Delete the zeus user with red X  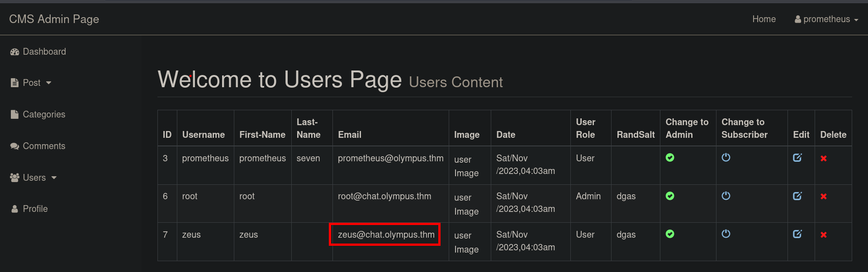coord(823,235)
